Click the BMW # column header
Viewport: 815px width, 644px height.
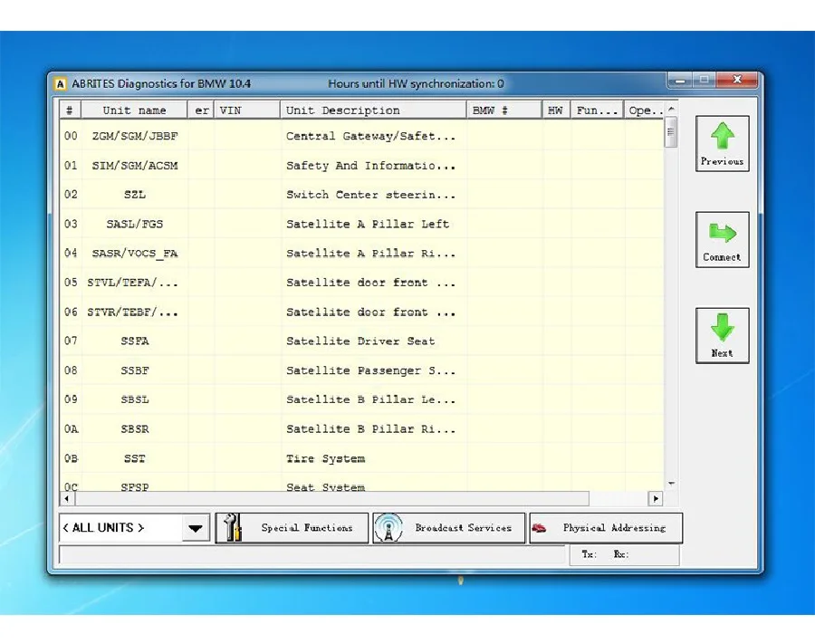point(504,111)
